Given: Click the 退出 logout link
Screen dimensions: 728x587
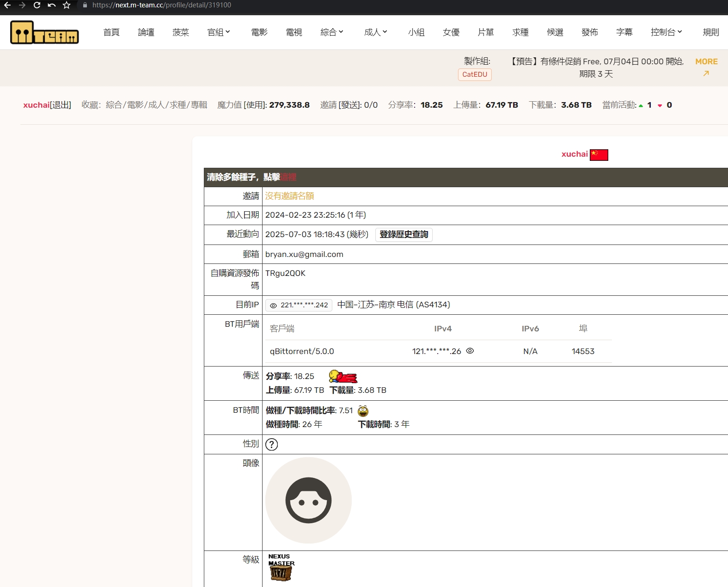Looking at the screenshot, I should click(x=61, y=105).
